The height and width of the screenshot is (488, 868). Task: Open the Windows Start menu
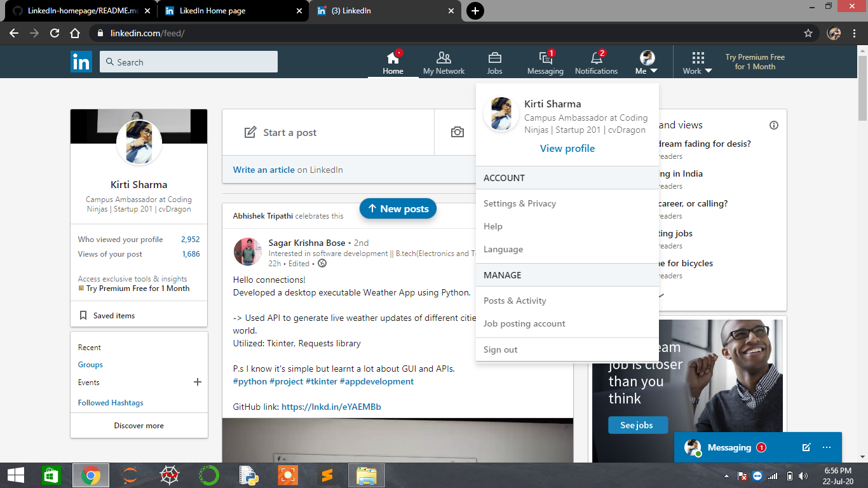[x=16, y=475]
